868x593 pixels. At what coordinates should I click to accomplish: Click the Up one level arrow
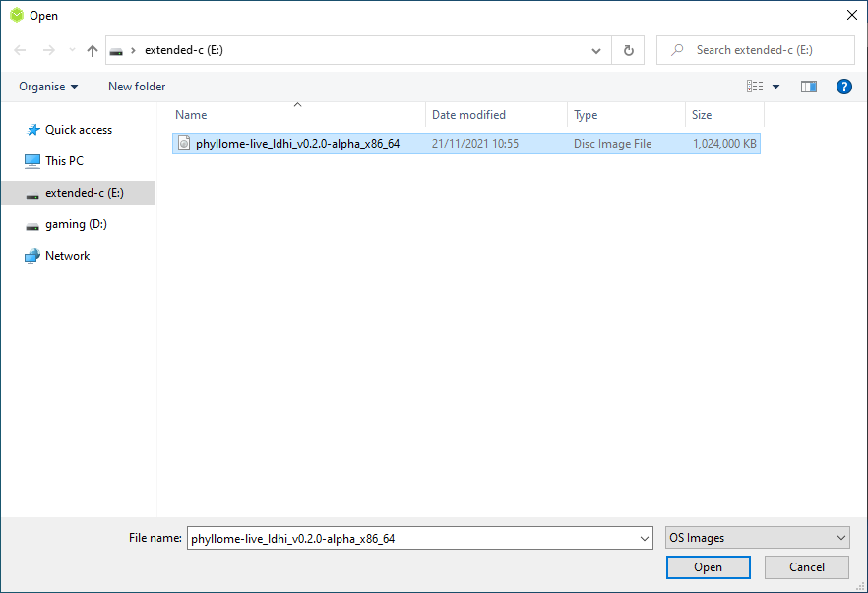[x=93, y=50]
